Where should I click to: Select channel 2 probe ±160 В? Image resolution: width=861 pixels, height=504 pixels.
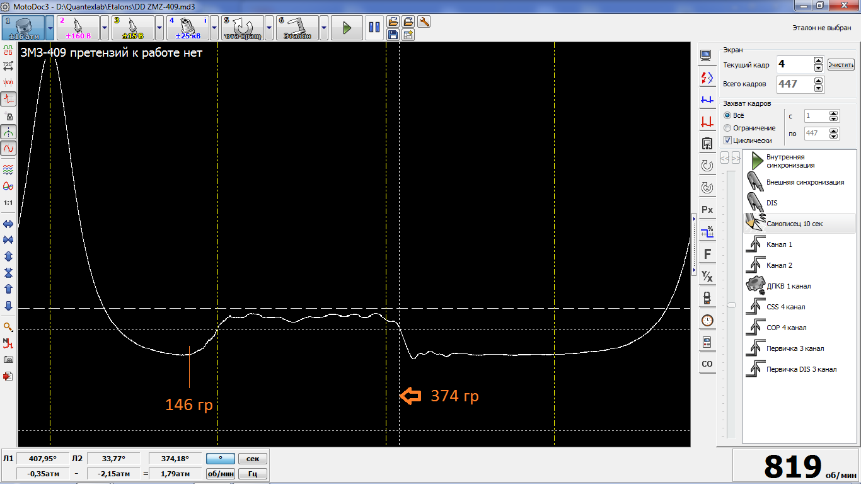(x=78, y=28)
